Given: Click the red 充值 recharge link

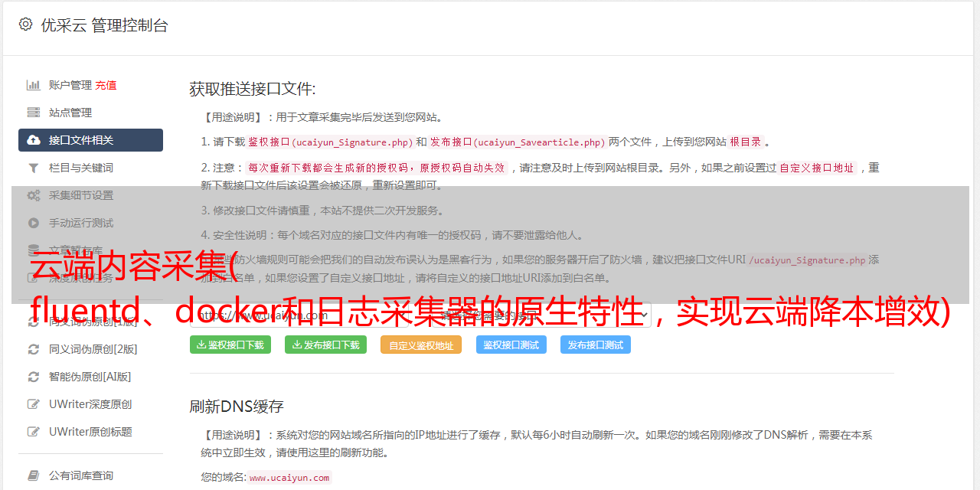Looking at the screenshot, I should tap(106, 85).
